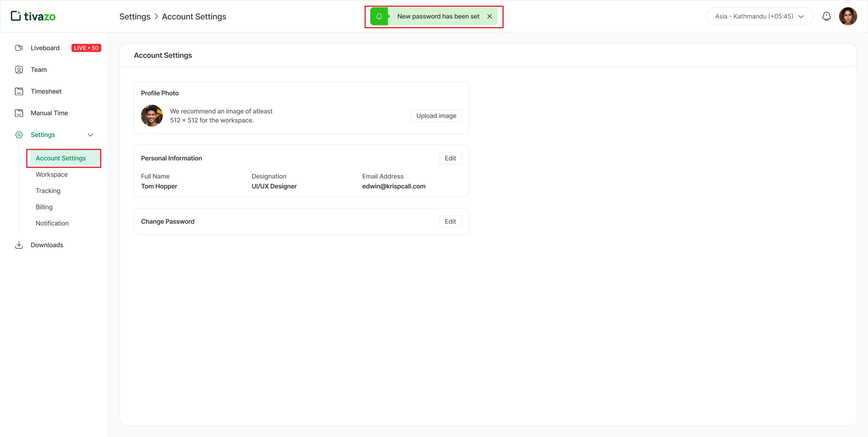868x437 pixels.
Task: Open Tracking settings
Action: pos(48,191)
